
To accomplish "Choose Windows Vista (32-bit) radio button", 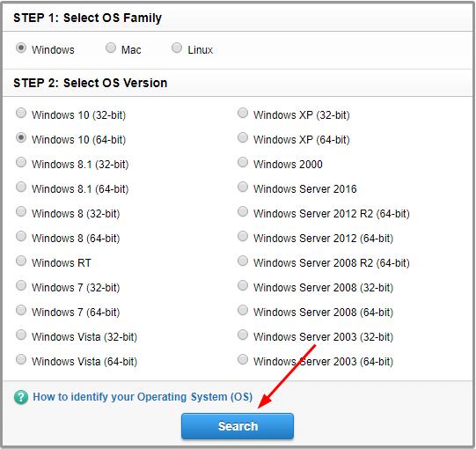I will pos(21,335).
